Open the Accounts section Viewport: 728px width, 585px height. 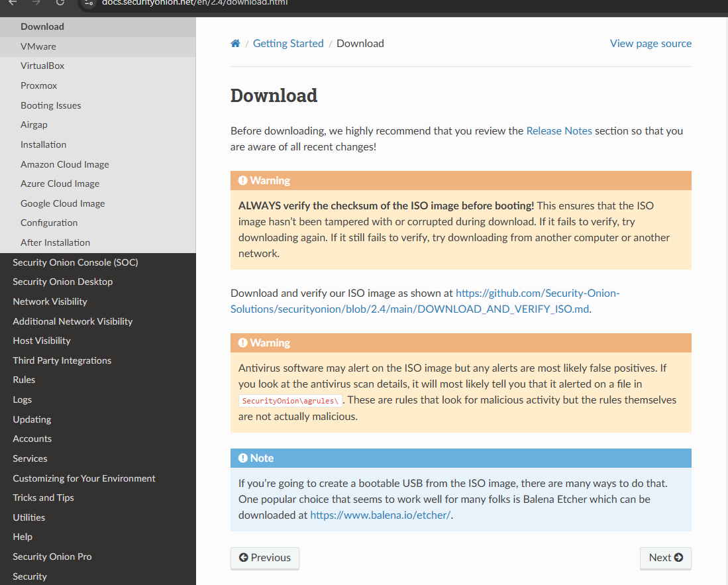[98, 439]
